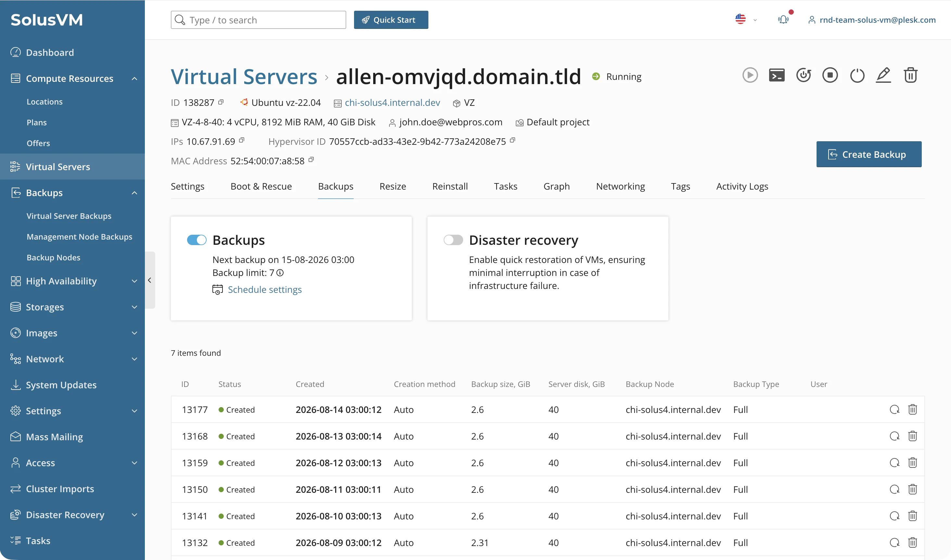Image resolution: width=951 pixels, height=560 pixels.
Task: Restore backup 13168 with its restore icon
Action: (x=894, y=436)
